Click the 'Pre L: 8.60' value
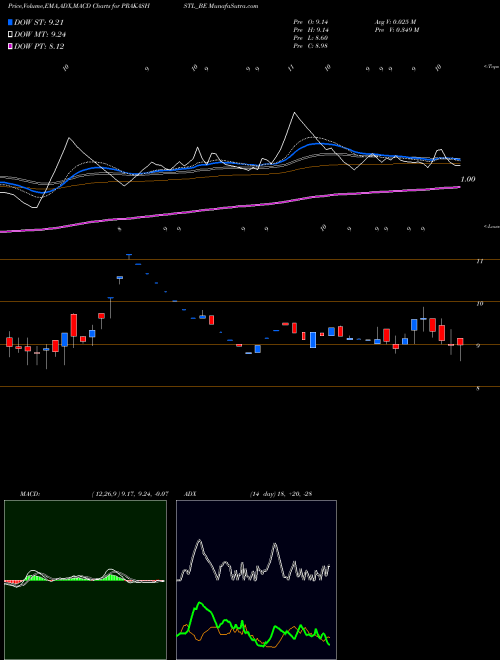Screen dimensions: 500x660 pyautogui.click(x=311, y=38)
